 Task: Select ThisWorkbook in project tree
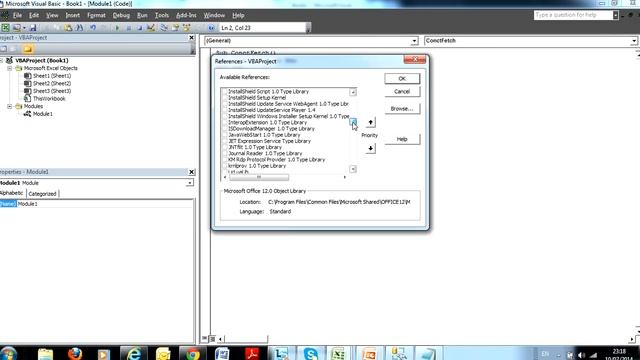coord(49,98)
